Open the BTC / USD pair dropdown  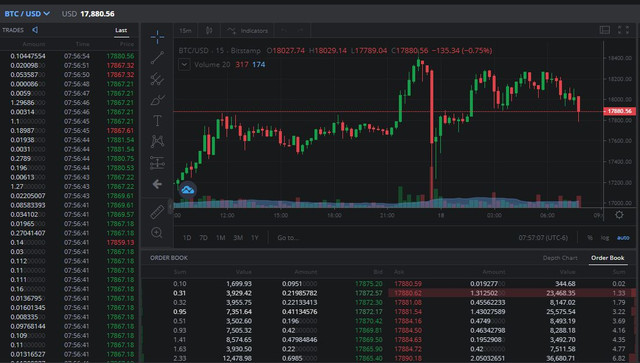tap(27, 13)
